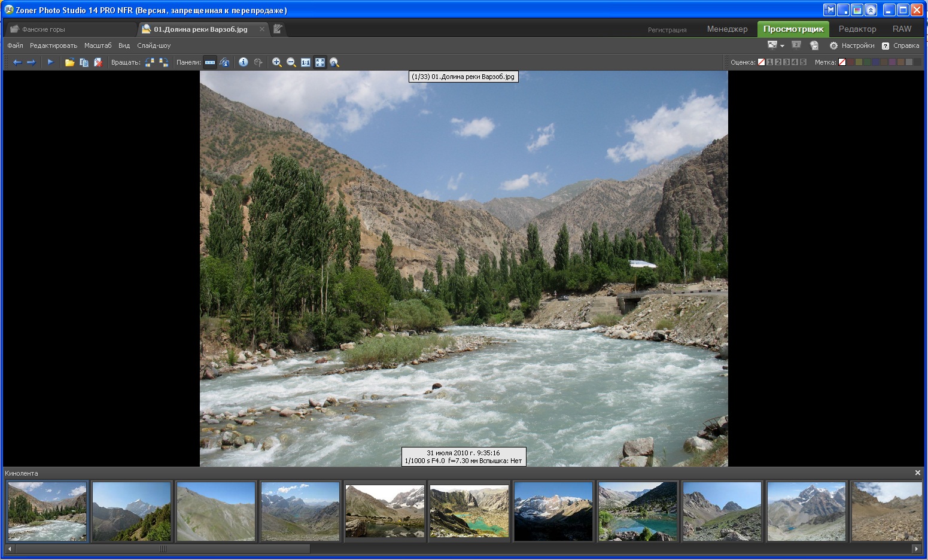Assign the blue color label in Метка
Viewport: 928px width, 560px height.
click(875, 62)
